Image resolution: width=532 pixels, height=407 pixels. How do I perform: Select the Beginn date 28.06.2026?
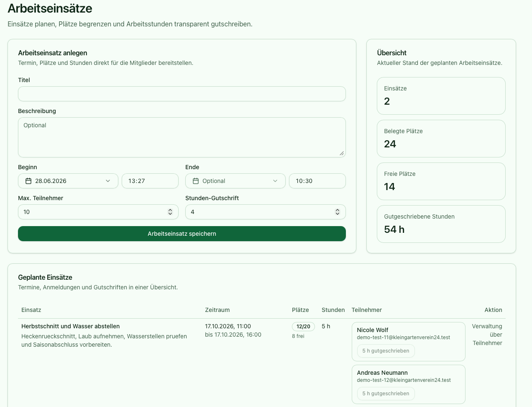point(68,181)
